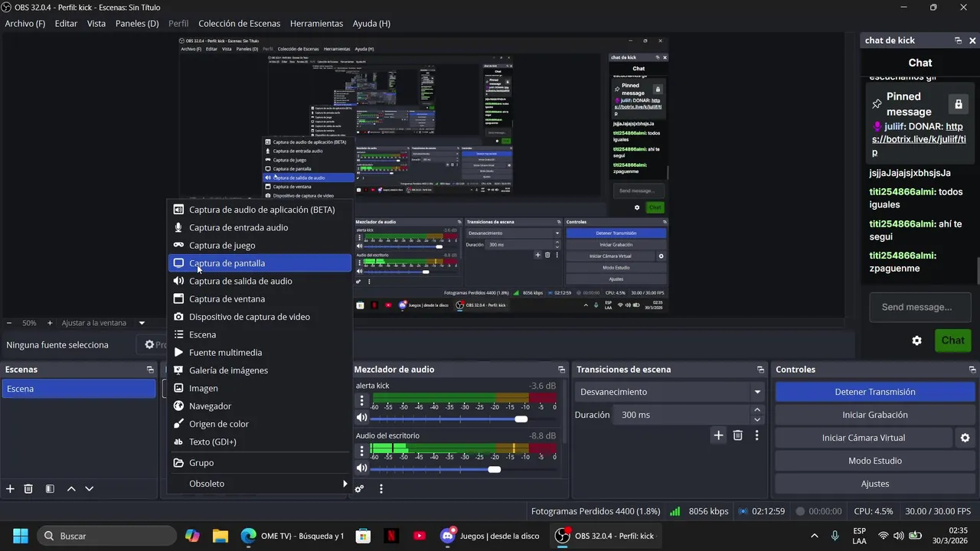Delete the selected scene using trash icon
Viewport: 980px width, 551px height.
coord(28,488)
